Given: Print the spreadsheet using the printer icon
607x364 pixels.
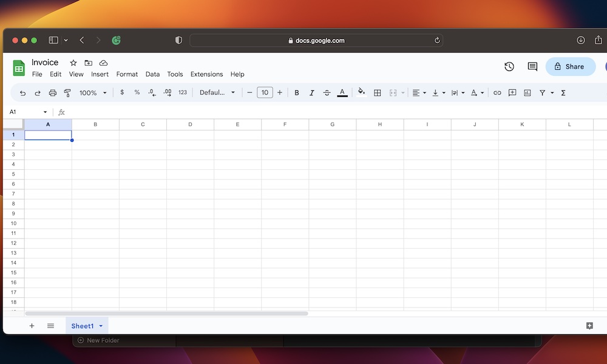Looking at the screenshot, I should coord(53,93).
